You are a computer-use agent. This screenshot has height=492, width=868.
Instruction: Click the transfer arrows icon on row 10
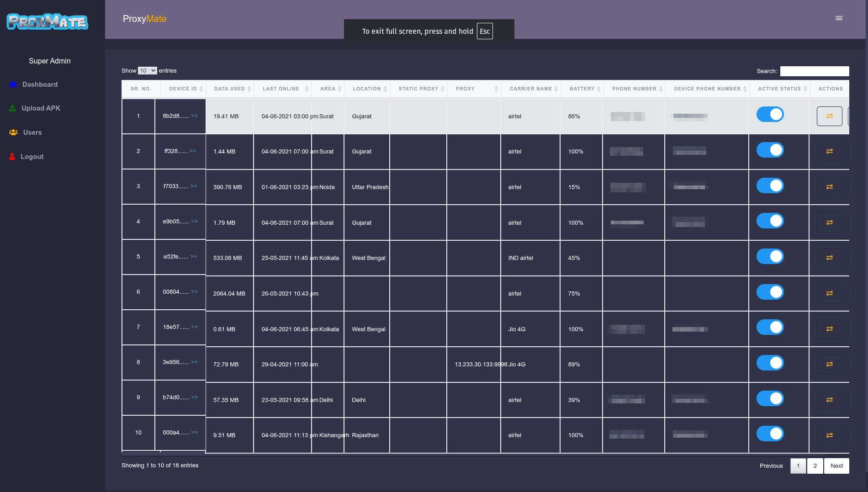coord(829,435)
